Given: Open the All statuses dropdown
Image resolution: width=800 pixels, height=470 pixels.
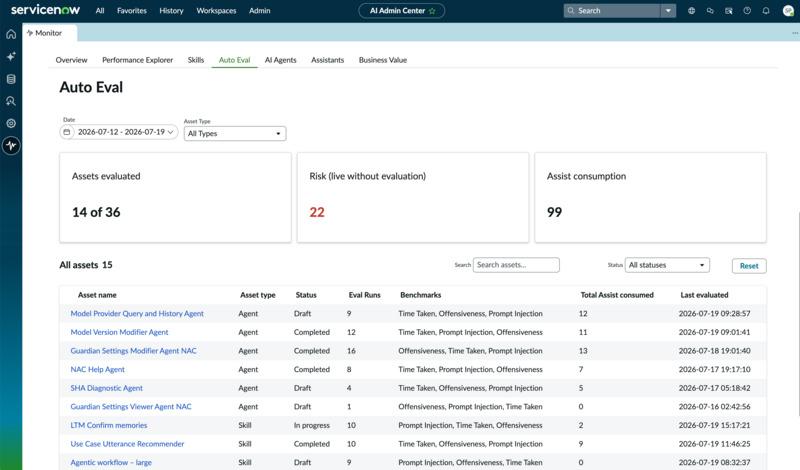Looking at the screenshot, I should coord(667,265).
